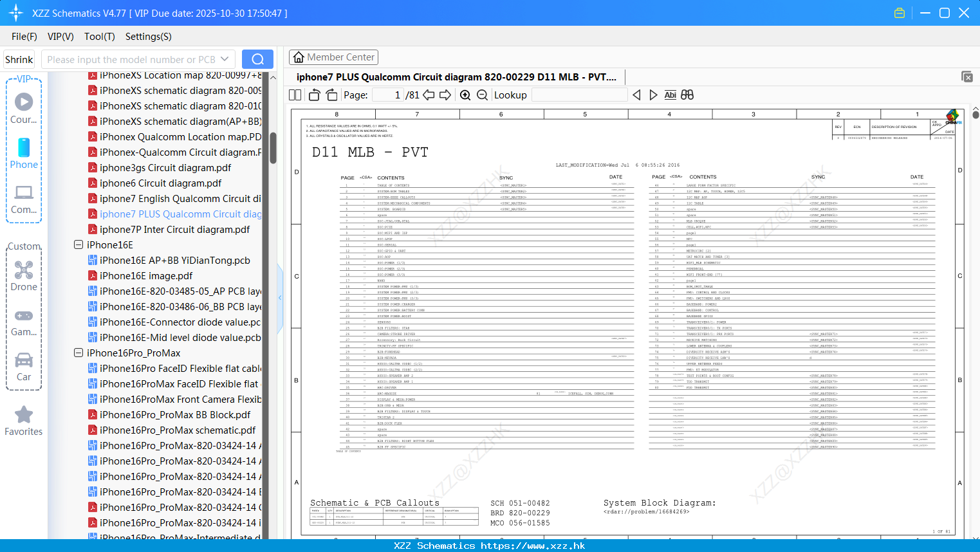Image resolution: width=980 pixels, height=552 pixels.
Task: Collapse the iPhone16Pro_ProMax tree folder
Action: click(x=79, y=353)
